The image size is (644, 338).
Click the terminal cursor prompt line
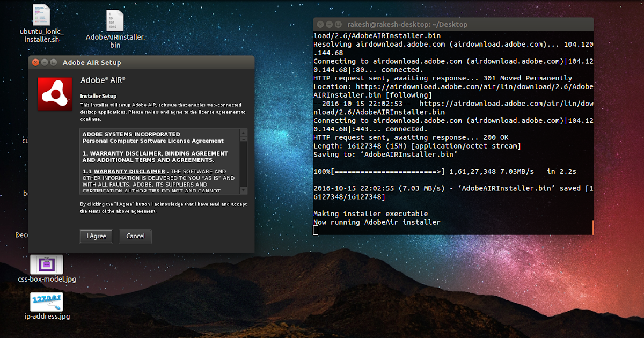pos(316,230)
